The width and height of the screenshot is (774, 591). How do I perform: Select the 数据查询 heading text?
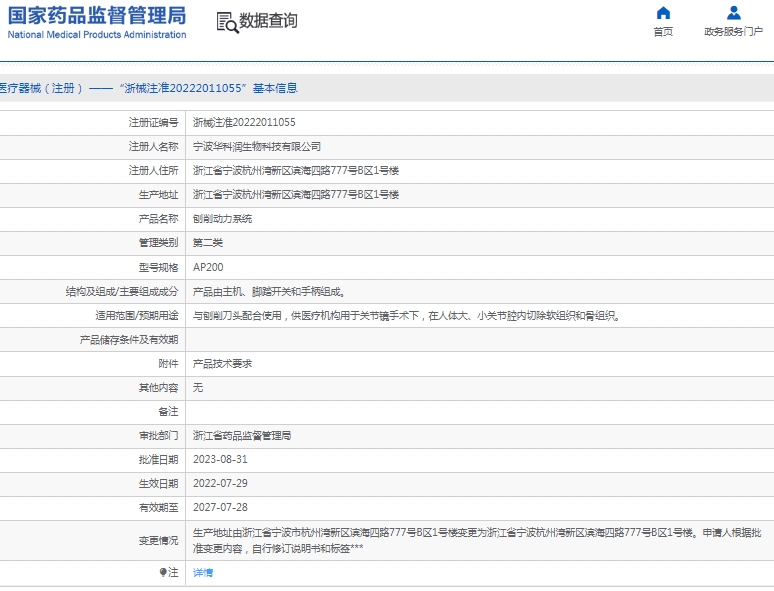(x=268, y=21)
